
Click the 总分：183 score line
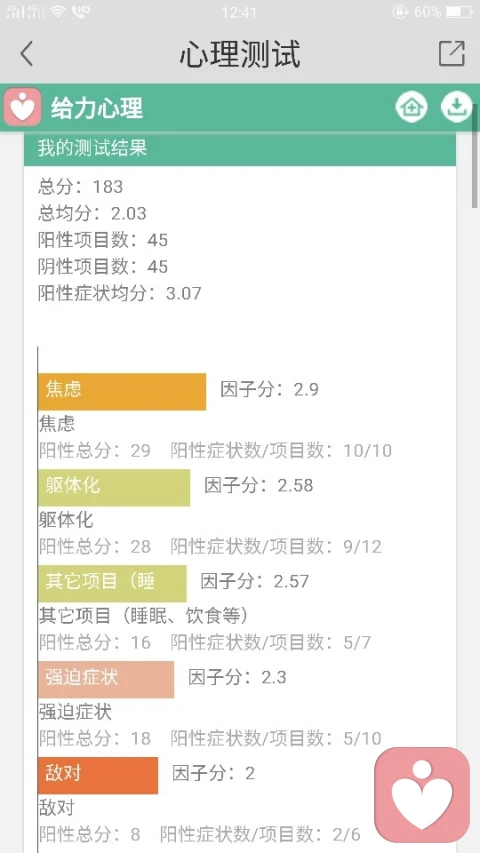81,187
